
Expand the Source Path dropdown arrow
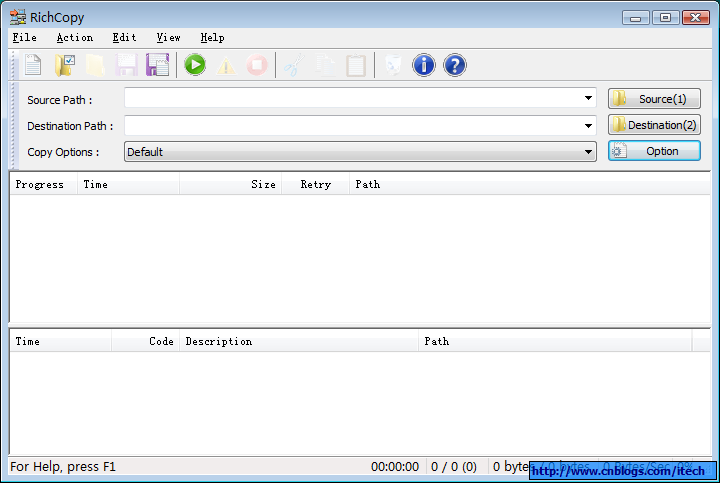tap(588, 98)
